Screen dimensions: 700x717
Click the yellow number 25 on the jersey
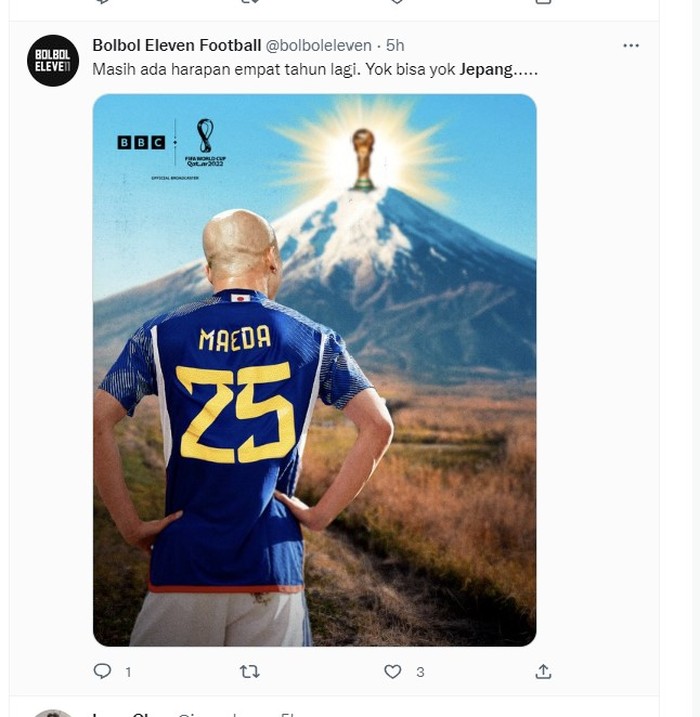(x=235, y=410)
